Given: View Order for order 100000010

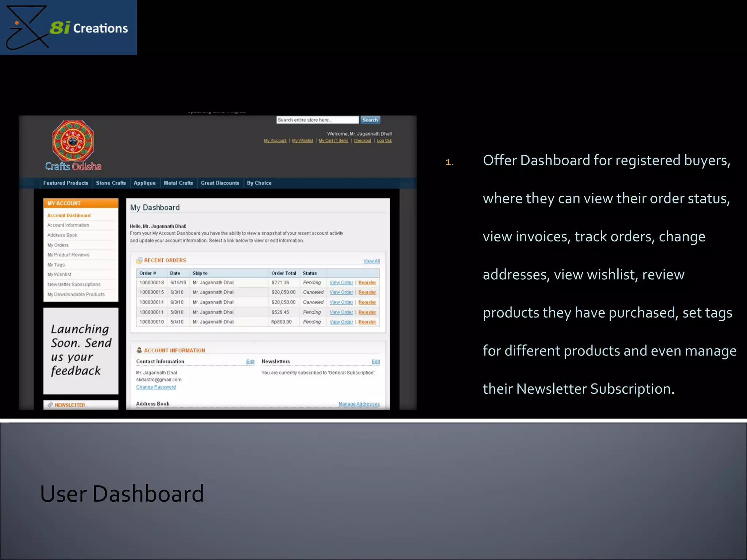Looking at the screenshot, I should [341, 322].
